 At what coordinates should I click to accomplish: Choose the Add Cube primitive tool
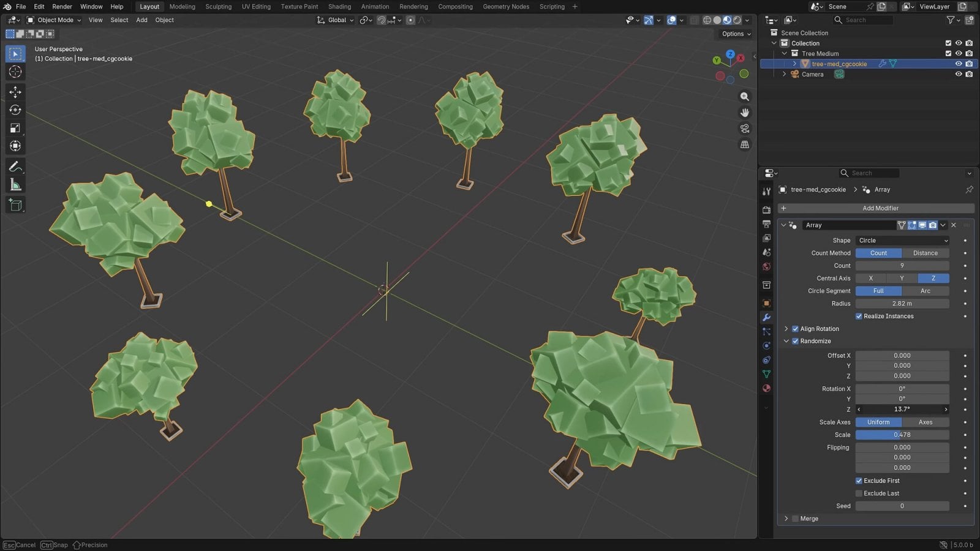[15, 205]
